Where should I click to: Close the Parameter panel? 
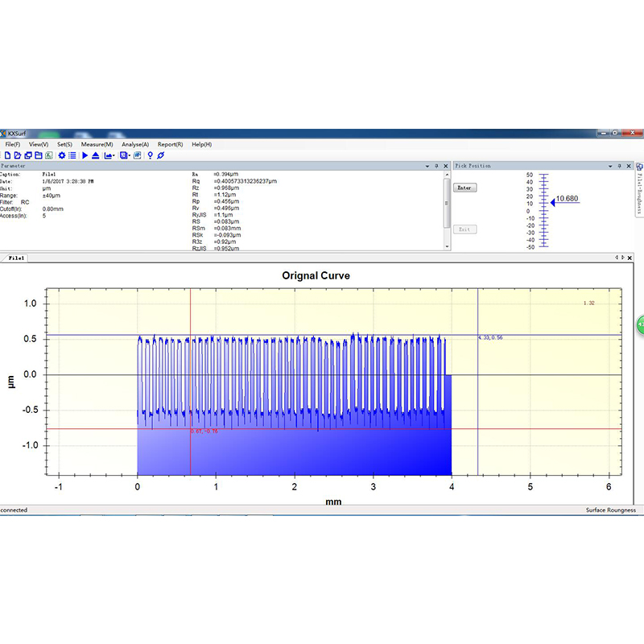point(445,165)
